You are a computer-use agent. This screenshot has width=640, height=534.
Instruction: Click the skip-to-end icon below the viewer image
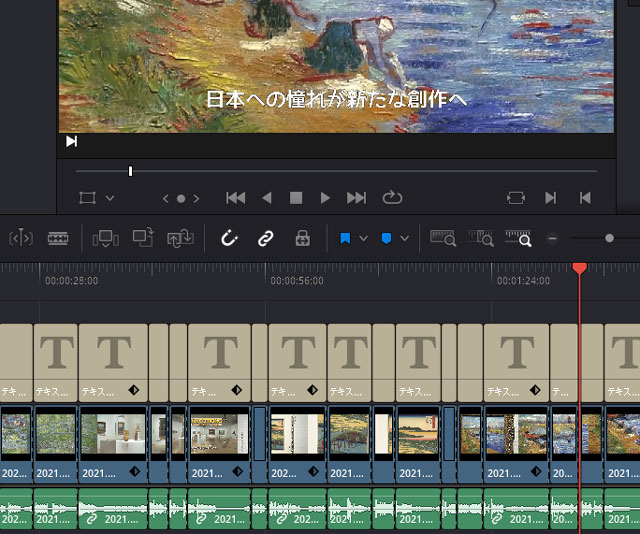pyautogui.click(x=71, y=141)
